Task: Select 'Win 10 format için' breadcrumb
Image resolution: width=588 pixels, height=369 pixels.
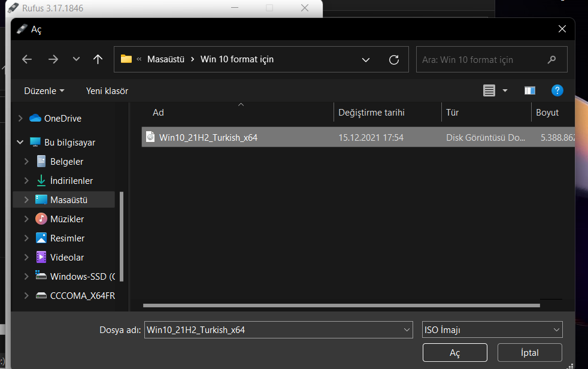Action: (237, 59)
